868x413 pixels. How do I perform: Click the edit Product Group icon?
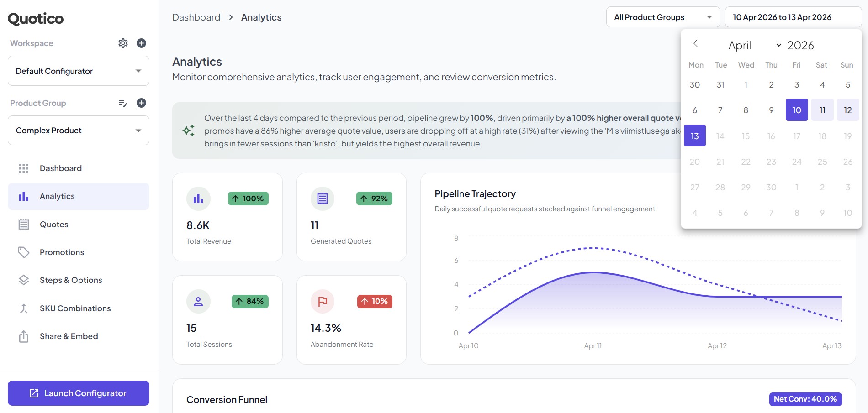[122, 103]
